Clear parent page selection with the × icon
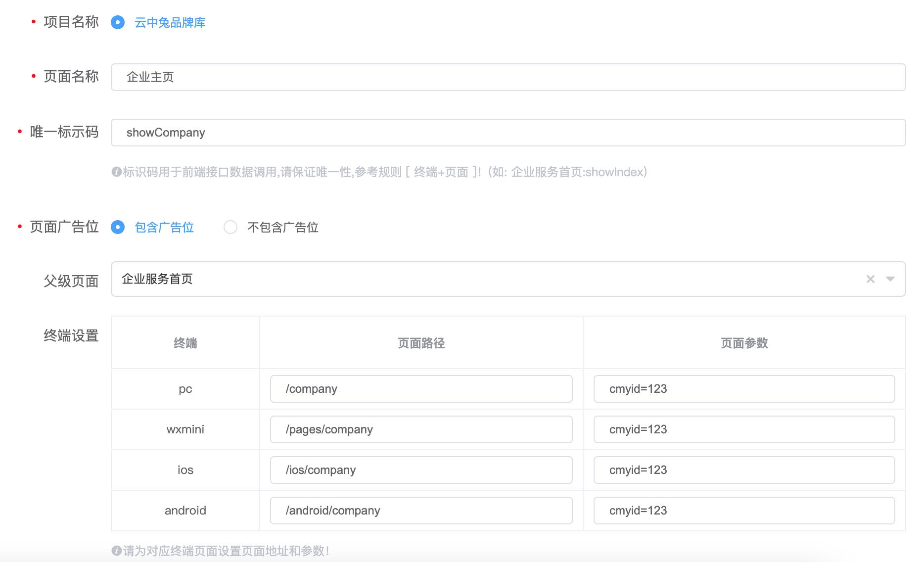 coord(871,279)
